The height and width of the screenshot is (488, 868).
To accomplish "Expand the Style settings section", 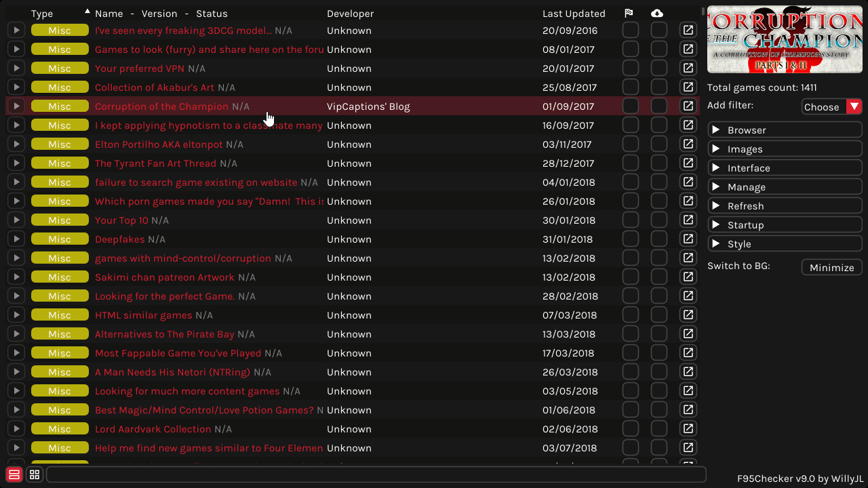I will (785, 244).
